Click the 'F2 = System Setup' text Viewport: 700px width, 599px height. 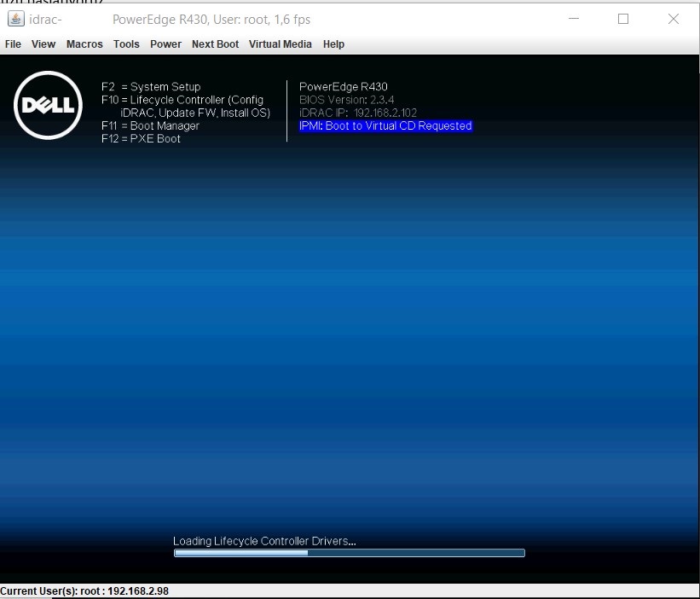point(151,87)
